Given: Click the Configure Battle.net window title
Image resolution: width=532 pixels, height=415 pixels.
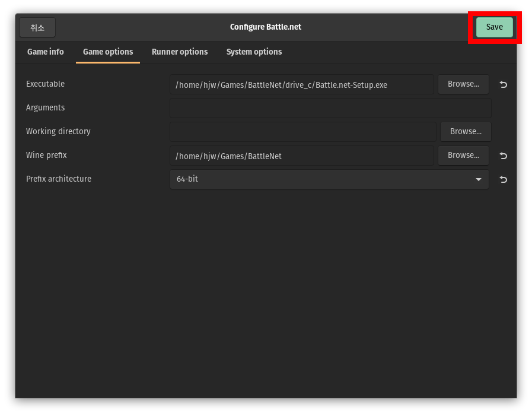Looking at the screenshot, I should [266, 27].
